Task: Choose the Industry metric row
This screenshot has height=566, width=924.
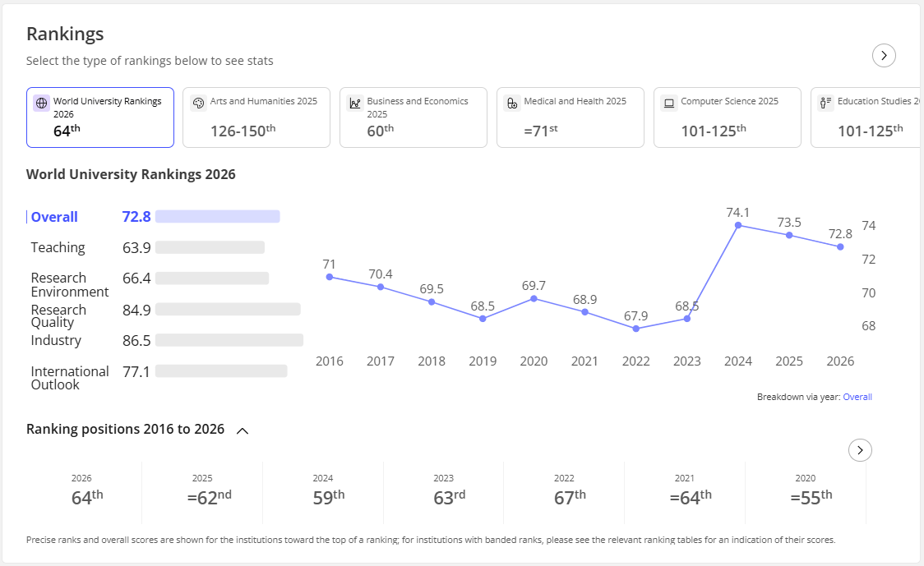Action: (x=167, y=340)
